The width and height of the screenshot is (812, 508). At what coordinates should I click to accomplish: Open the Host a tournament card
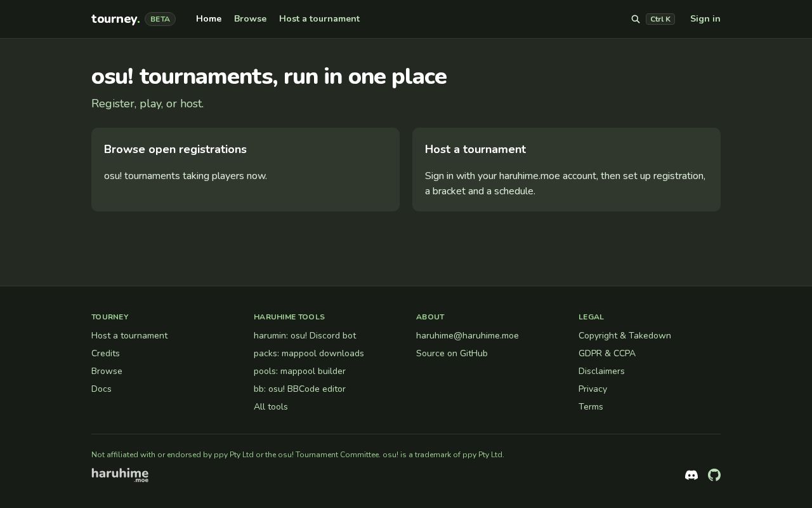coord(566,170)
